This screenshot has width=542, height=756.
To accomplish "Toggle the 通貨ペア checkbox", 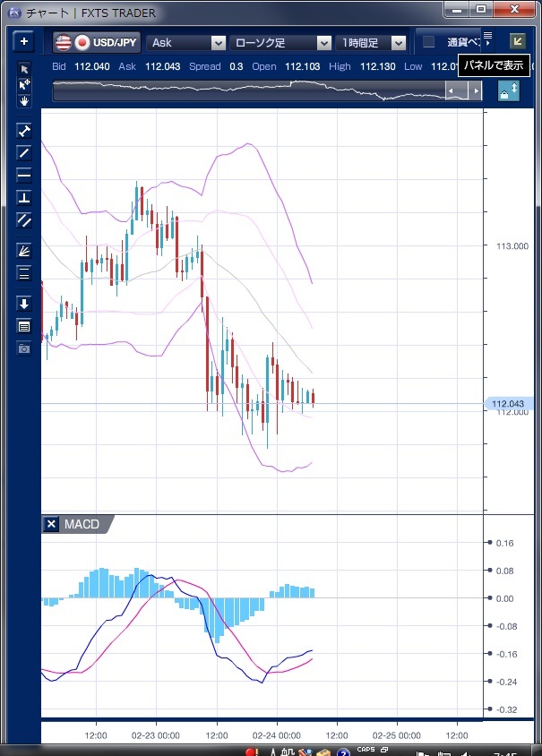I will pos(428,42).
